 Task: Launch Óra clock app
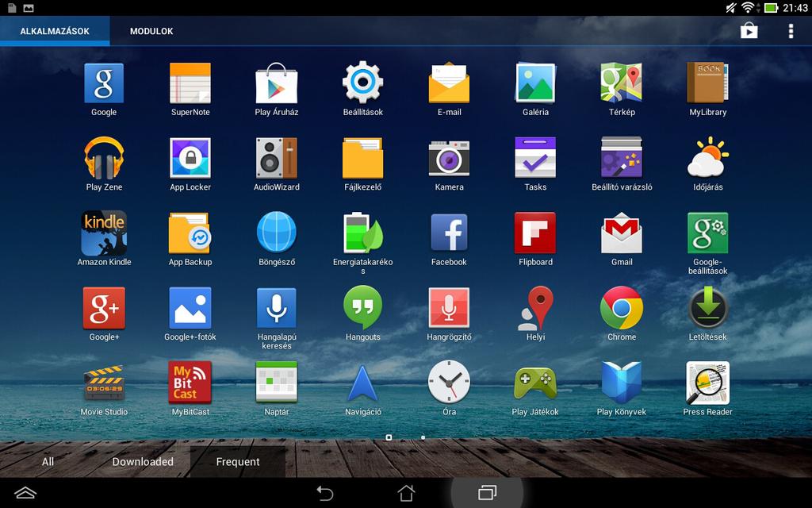tap(449, 382)
